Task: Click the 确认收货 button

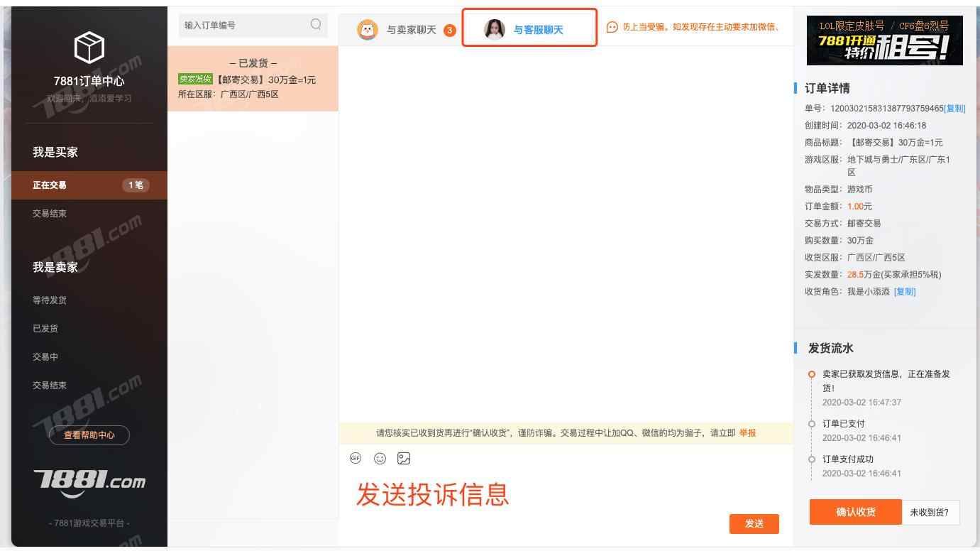Action: [x=856, y=512]
